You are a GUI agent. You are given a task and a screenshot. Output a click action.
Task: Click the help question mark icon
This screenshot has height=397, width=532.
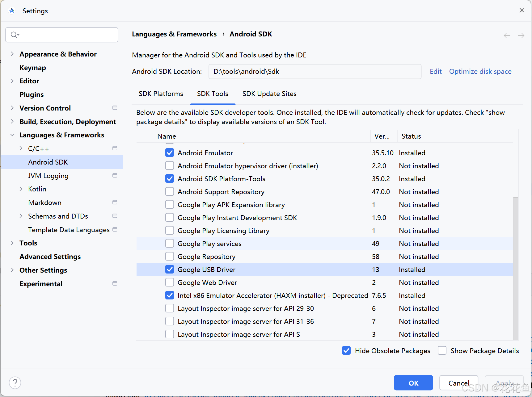(15, 383)
